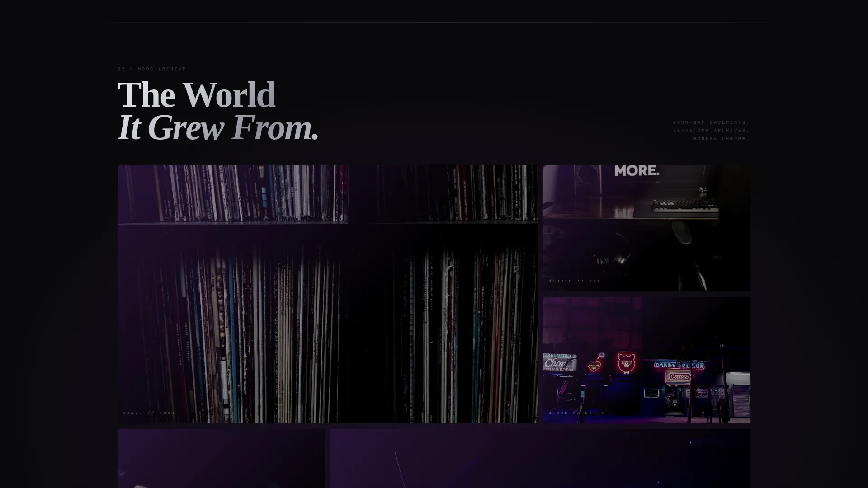Click the Dandy Leisure neon sign
This screenshot has height=488, width=868.
679,366
